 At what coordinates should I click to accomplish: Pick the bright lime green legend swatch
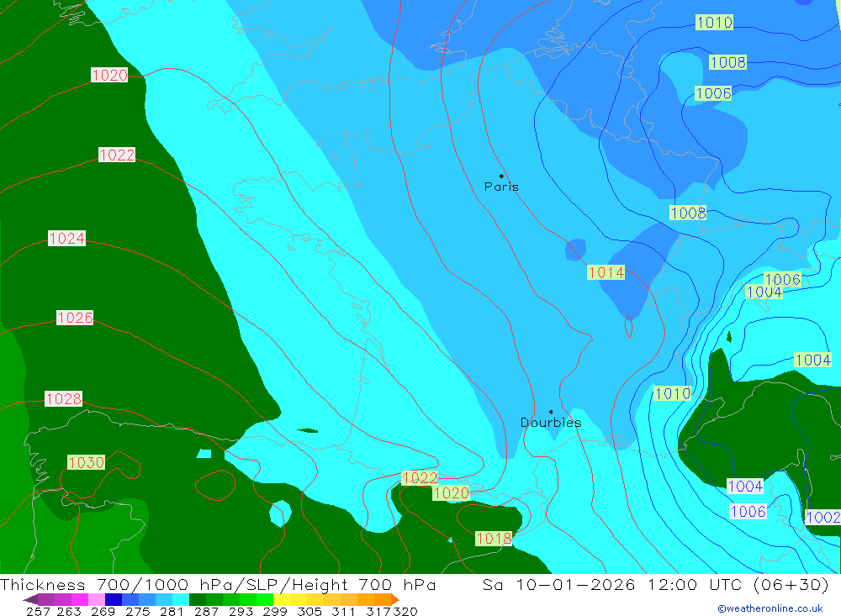[265, 599]
